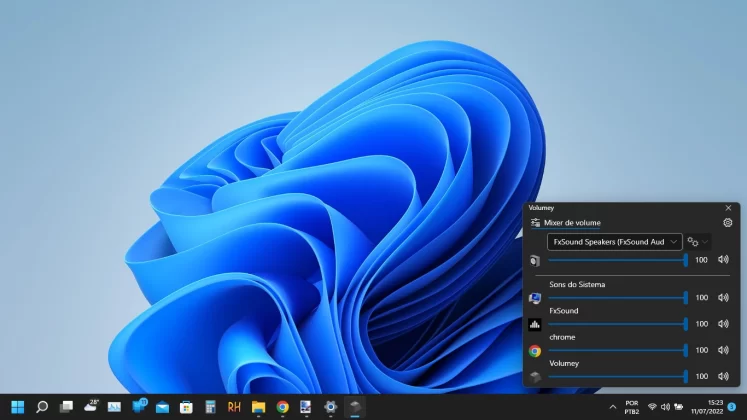Screen dimensions: 747x420
Task: Click the Volumey app icon in mixer
Action: pos(535,377)
